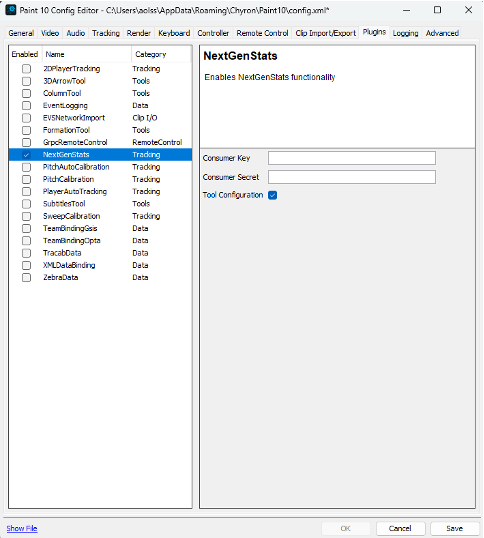This screenshot has width=484, height=538.
Task: Check the TracabData plugin checkbox
Action: [26, 253]
